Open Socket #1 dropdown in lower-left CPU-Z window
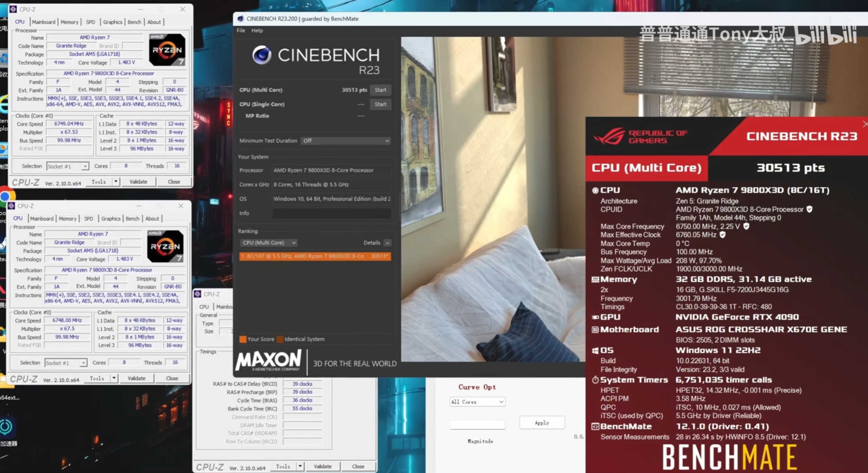Viewport: 868px width, 473px height. pyautogui.click(x=66, y=363)
